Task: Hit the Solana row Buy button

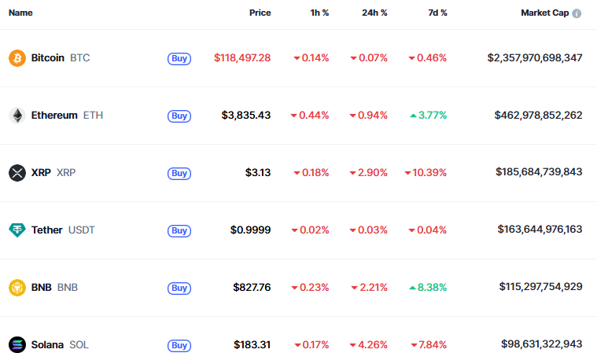Action: coord(179,346)
